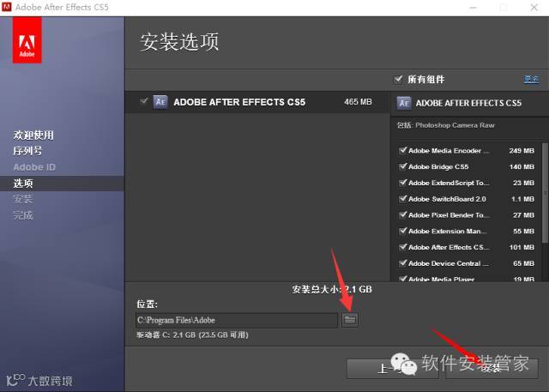Click the 465 MB size text
The height and width of the screenshot is (392, 549).
coord(358,102)
